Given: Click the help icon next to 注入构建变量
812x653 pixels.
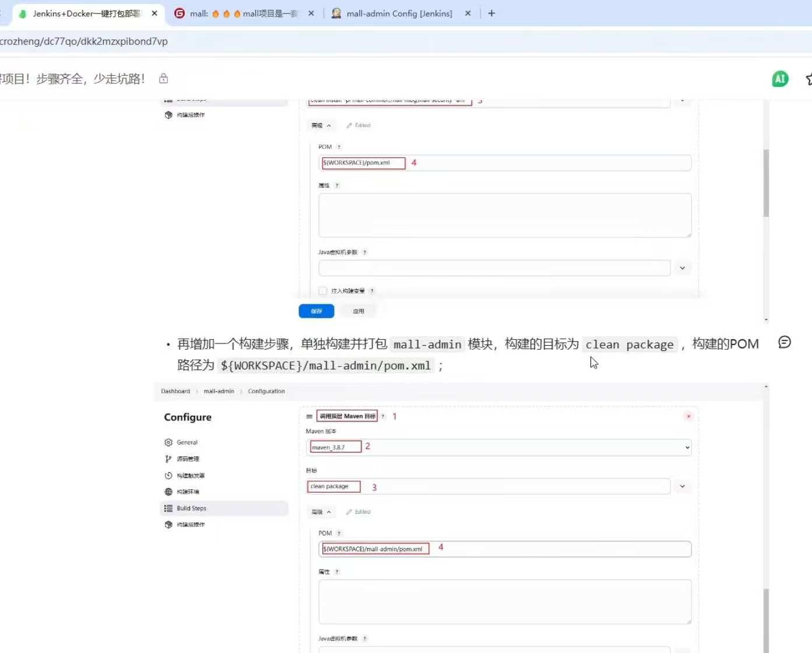Looking at the screenshot, I should coord(372,291).
